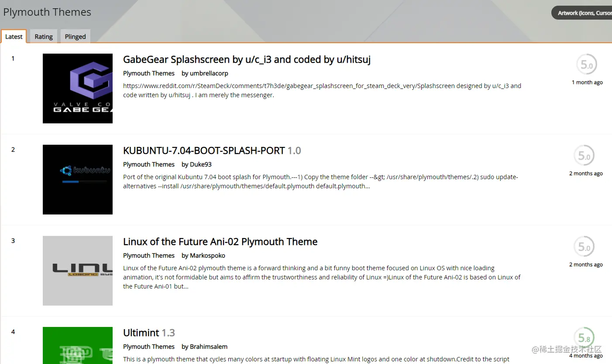Click Plymouth Themes category under Ultimint

tap(149, 347)
